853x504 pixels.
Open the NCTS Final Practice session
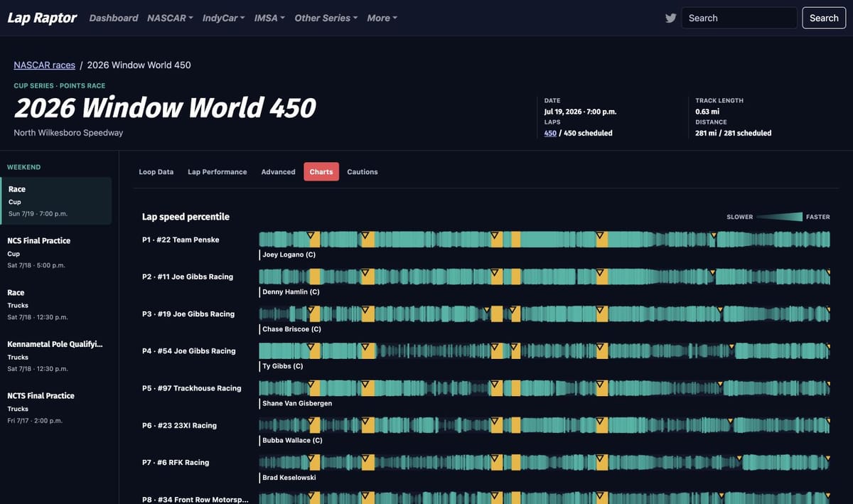click(55, 407)
